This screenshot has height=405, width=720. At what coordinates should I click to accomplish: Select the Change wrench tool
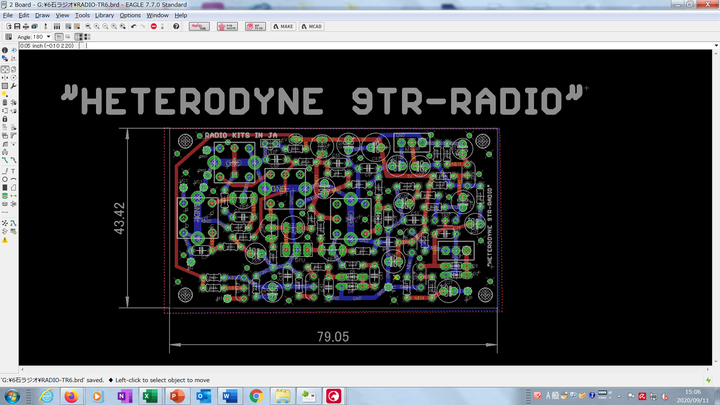tap(13, 85)
